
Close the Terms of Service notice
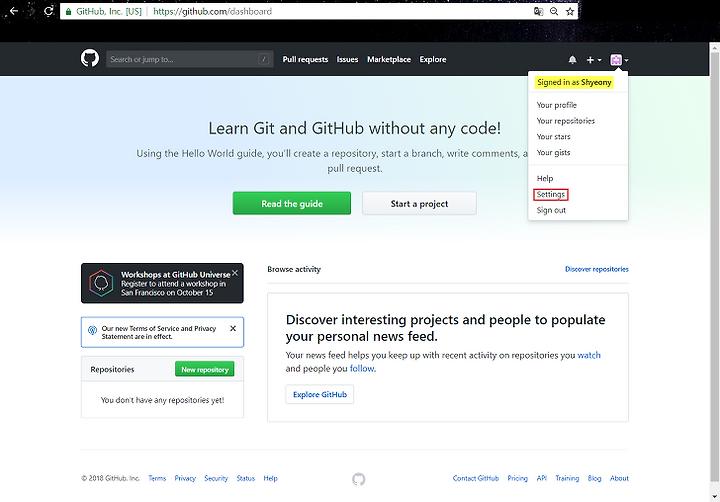coord(233,328)
